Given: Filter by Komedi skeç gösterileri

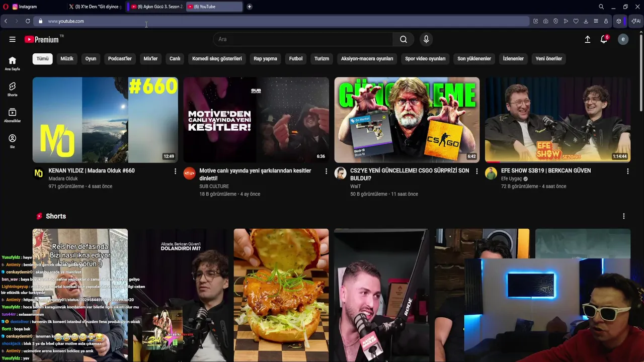Looking at the screenshot, I should click(217, 59).
